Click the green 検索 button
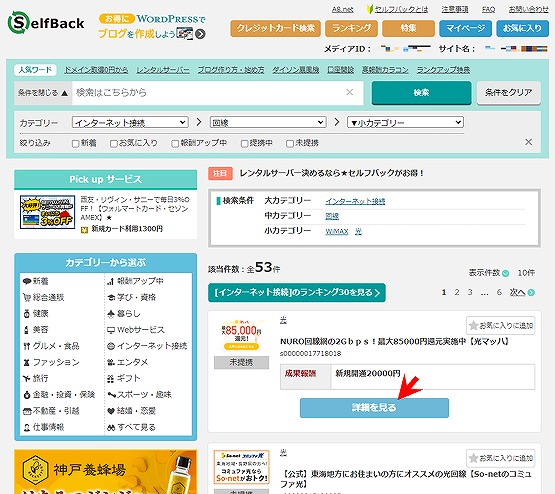 (x=421, y=93)
